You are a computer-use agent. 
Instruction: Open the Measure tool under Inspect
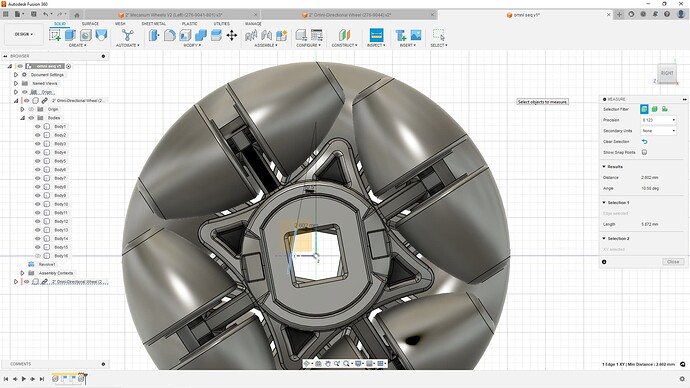click(376, 35)
